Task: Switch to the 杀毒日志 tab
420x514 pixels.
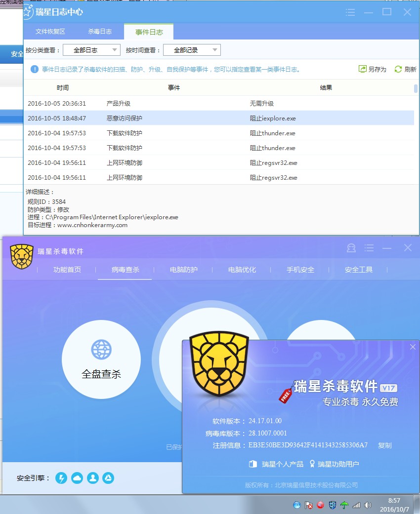Action: (100, 32)
